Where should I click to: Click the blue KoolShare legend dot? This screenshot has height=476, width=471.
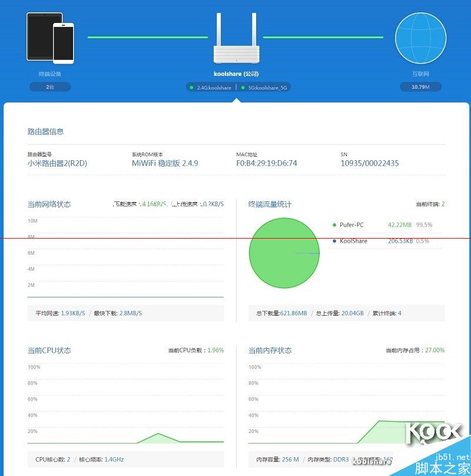334,241
